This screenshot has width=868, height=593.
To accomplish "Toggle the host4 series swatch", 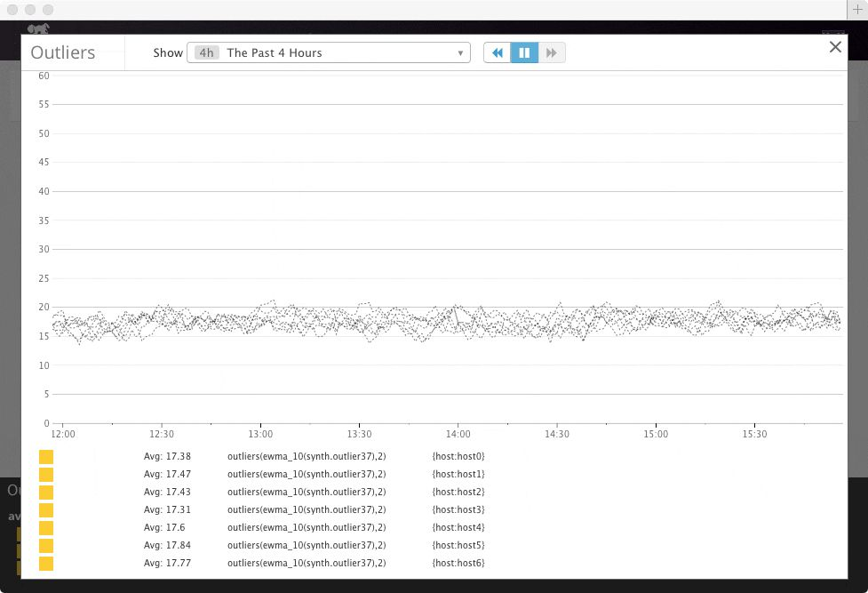I will pyautogui.click(x=46, y=528).
